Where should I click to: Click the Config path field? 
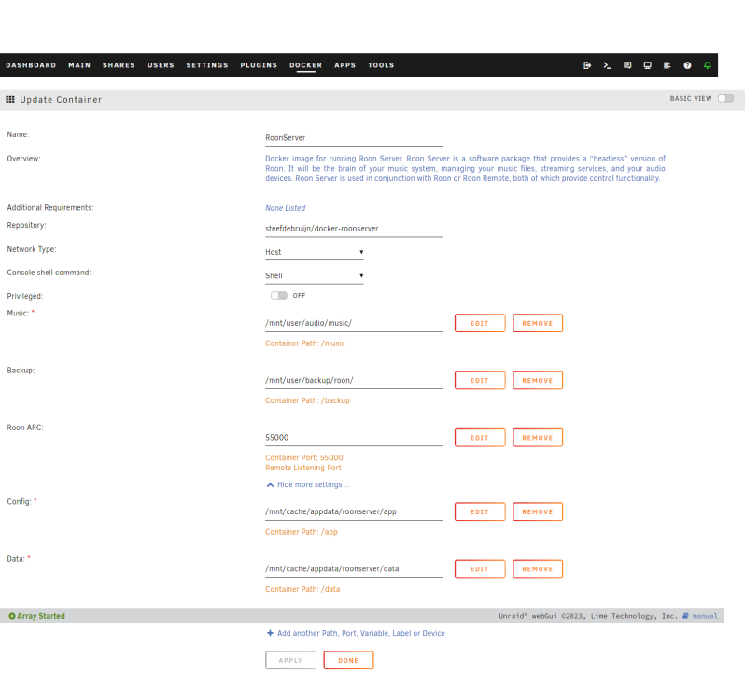(x=354, y=511)
